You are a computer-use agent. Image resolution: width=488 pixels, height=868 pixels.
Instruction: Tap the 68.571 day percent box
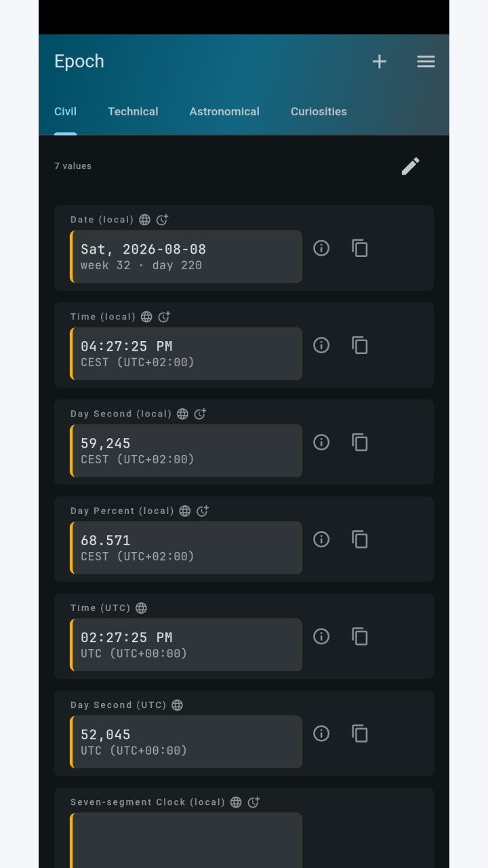186,547
